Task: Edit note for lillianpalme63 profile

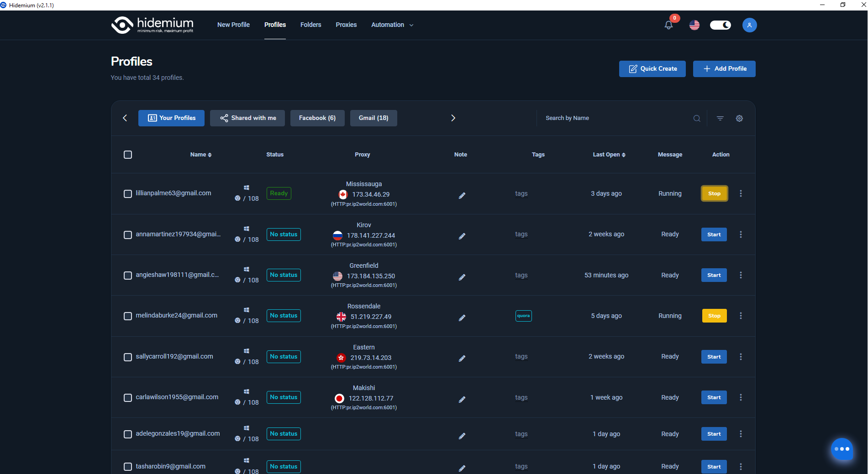Action: [462, 195]
